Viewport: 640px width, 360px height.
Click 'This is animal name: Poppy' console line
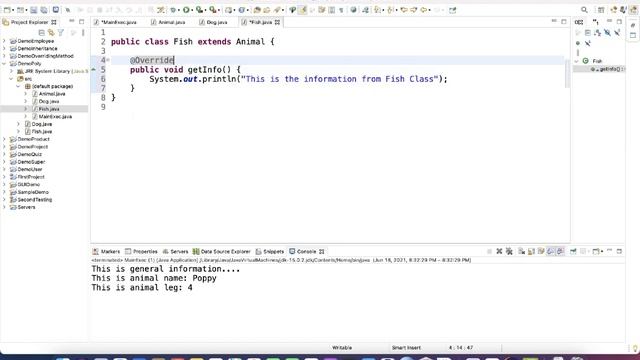[154, 278]
